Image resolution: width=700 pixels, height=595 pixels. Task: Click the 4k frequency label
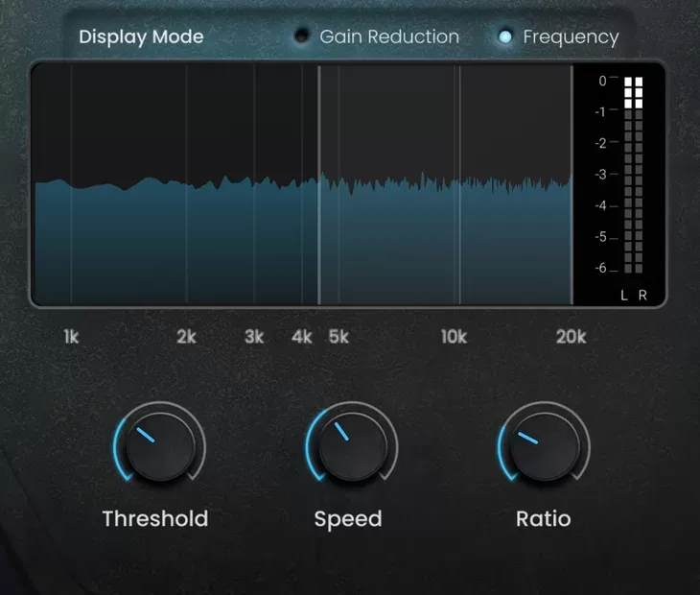click(302, 337)
